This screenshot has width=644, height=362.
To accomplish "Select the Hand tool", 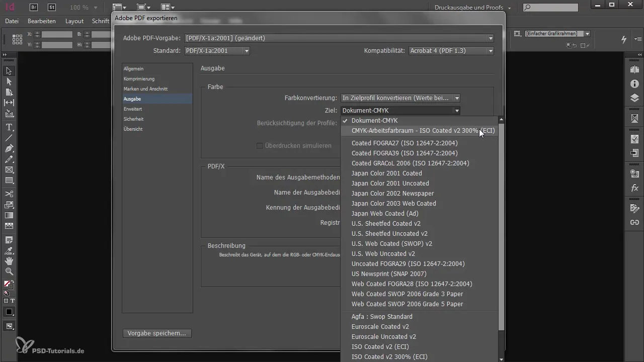I will point(9,261).
